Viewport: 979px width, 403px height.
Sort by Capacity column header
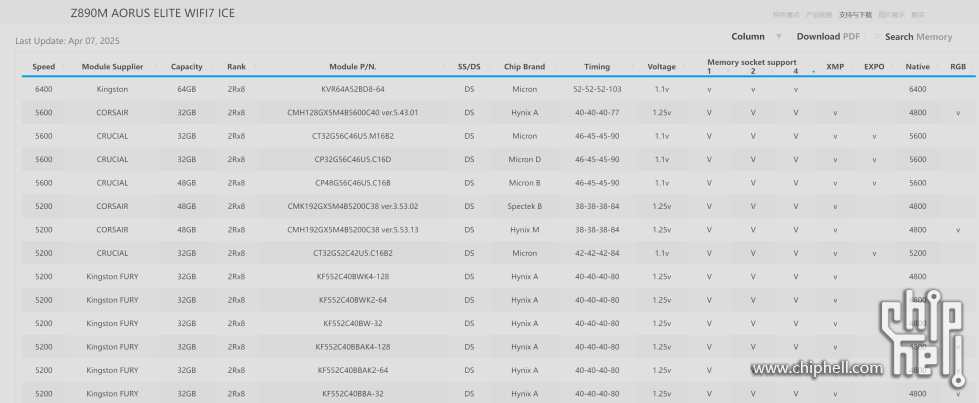click(187, 67)
